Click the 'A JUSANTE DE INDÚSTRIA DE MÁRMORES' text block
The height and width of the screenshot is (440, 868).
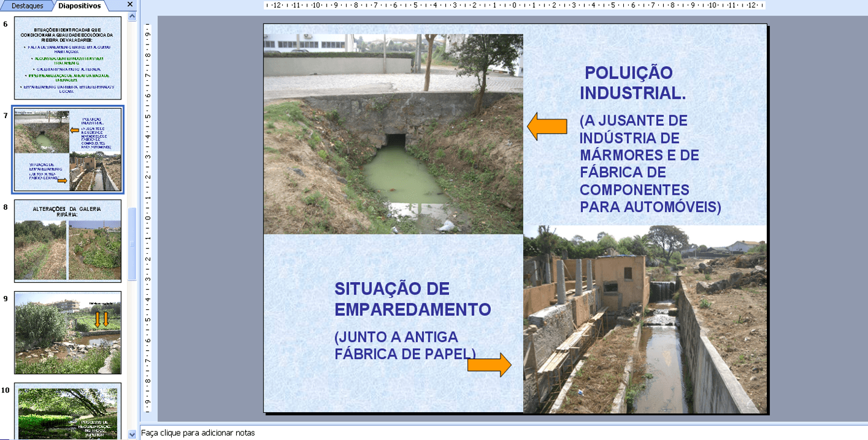(x=650, y=164)
